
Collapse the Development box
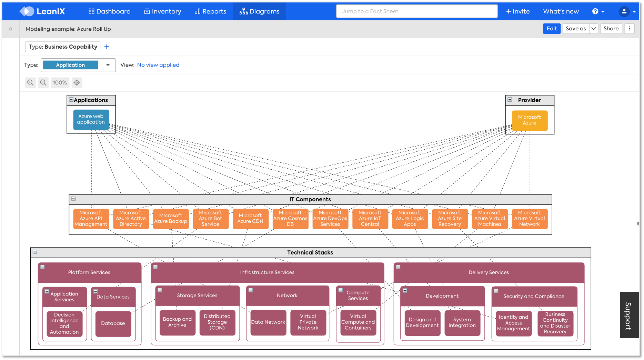(405, 291)
